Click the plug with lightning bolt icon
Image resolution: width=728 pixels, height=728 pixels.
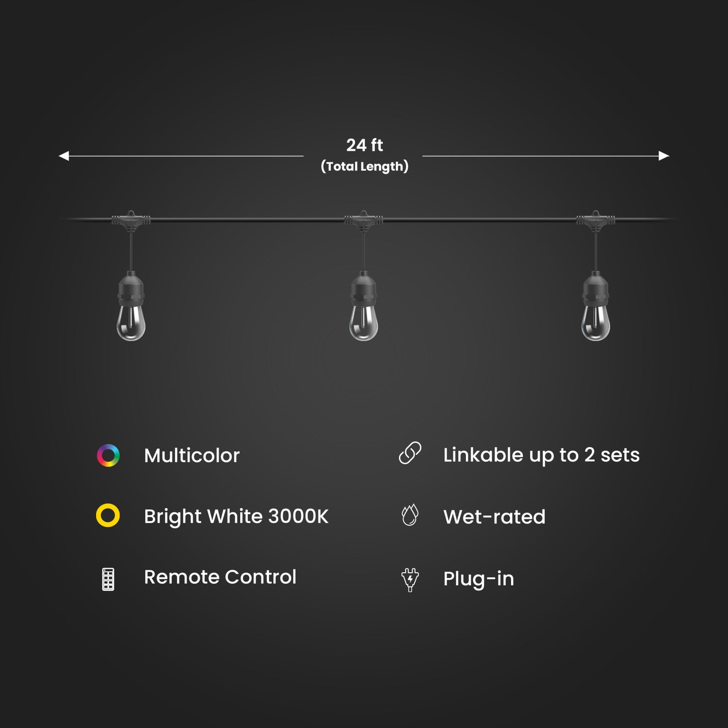click(410, 579)
